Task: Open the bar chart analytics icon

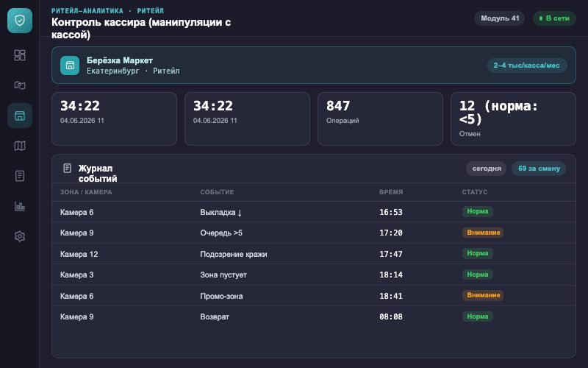Action: (20, 206)
